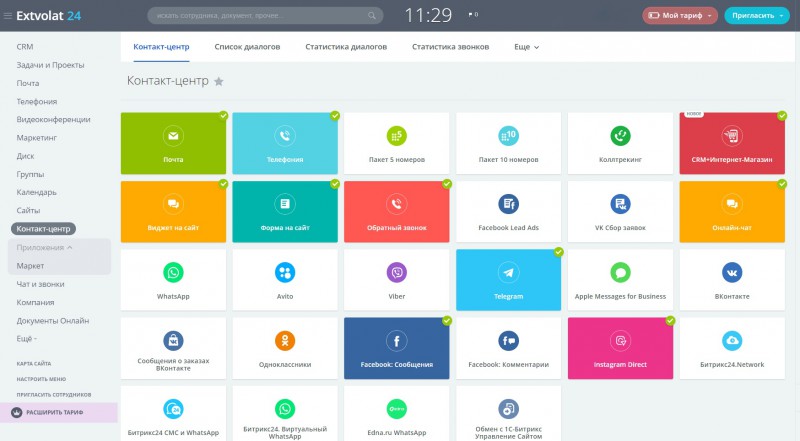Open the Обратный звонок tile icon
This screenshot has width=800, height=441.
396,204
